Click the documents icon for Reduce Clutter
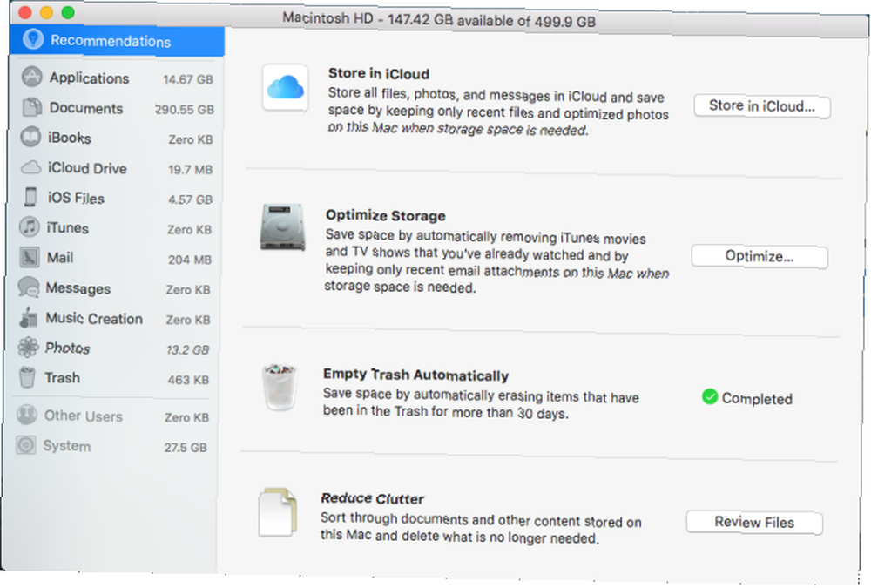 pos(277,511)
